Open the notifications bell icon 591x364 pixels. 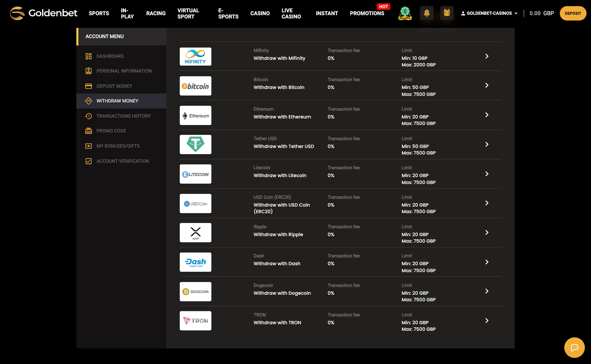[x=427, y=13]
